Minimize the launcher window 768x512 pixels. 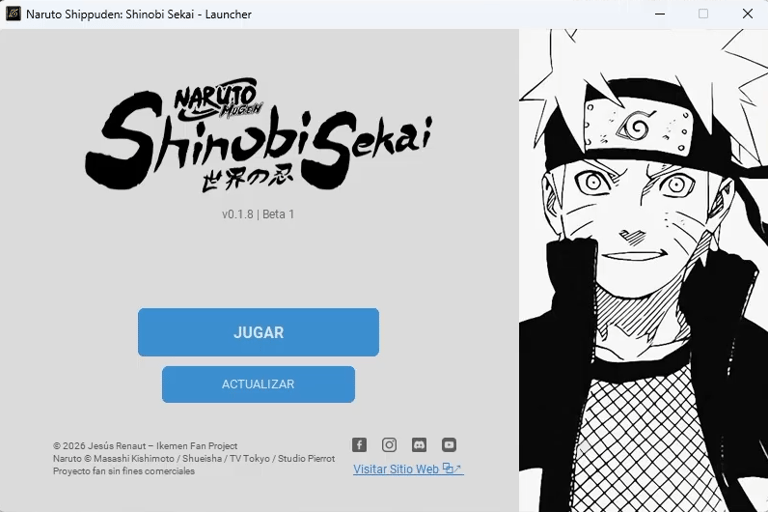tap(660, 14)
